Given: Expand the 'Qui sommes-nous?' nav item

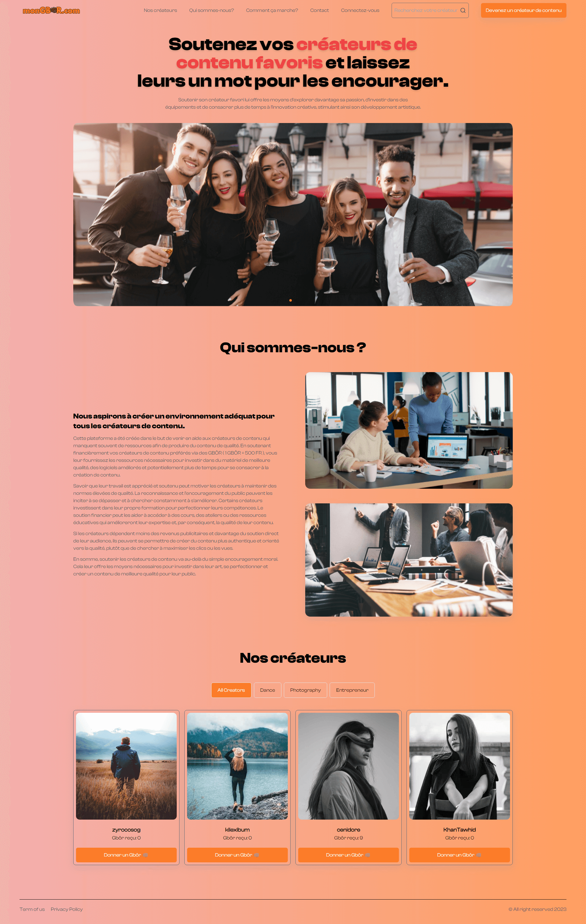Looking at the screenshot, I should 212,10.
